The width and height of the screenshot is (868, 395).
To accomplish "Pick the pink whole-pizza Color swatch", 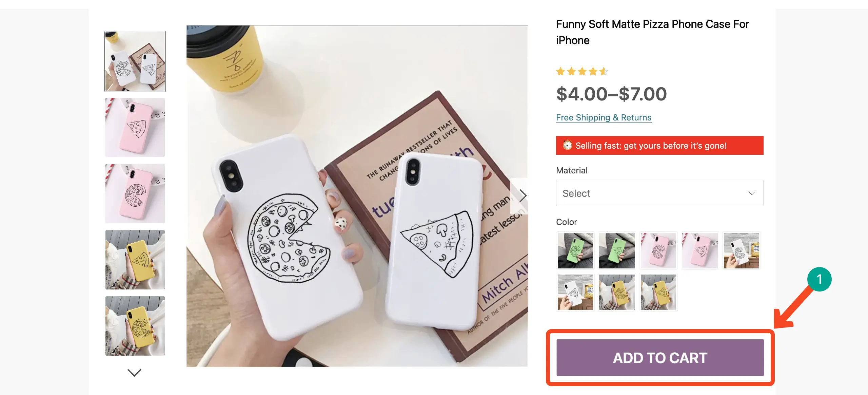I will [x=658, y=250].
